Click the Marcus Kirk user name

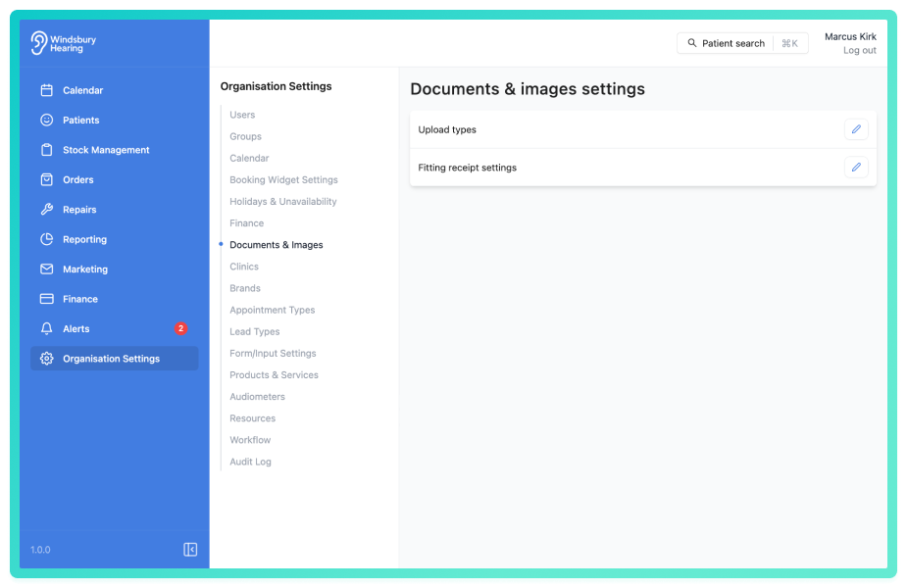(850, 36)
